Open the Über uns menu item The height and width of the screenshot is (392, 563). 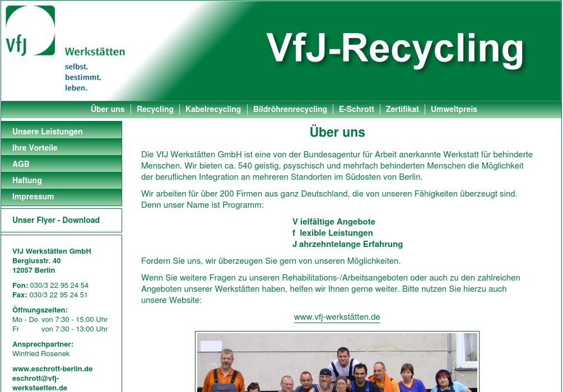pyautogui.click(x=108, y=109)
